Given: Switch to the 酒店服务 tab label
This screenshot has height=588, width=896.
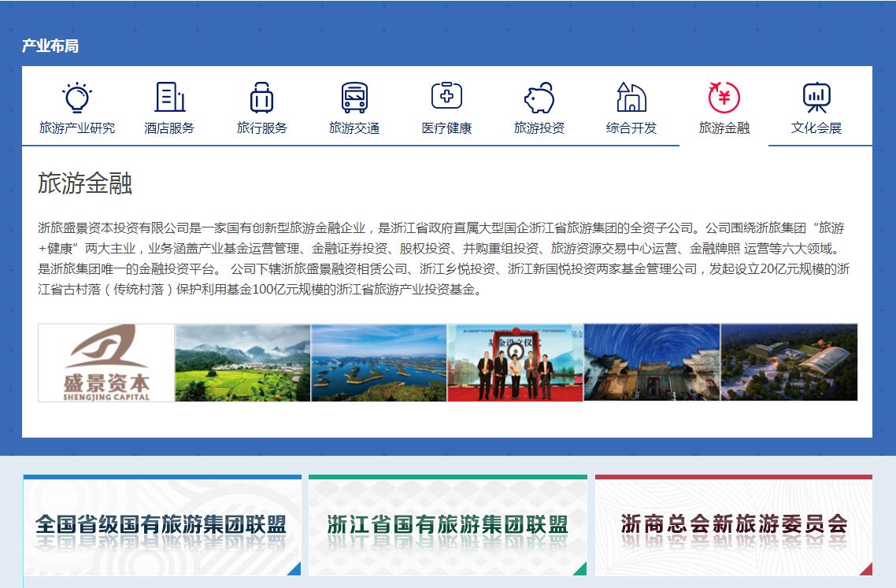Looking at the screenshot, I should coord(169,128).
